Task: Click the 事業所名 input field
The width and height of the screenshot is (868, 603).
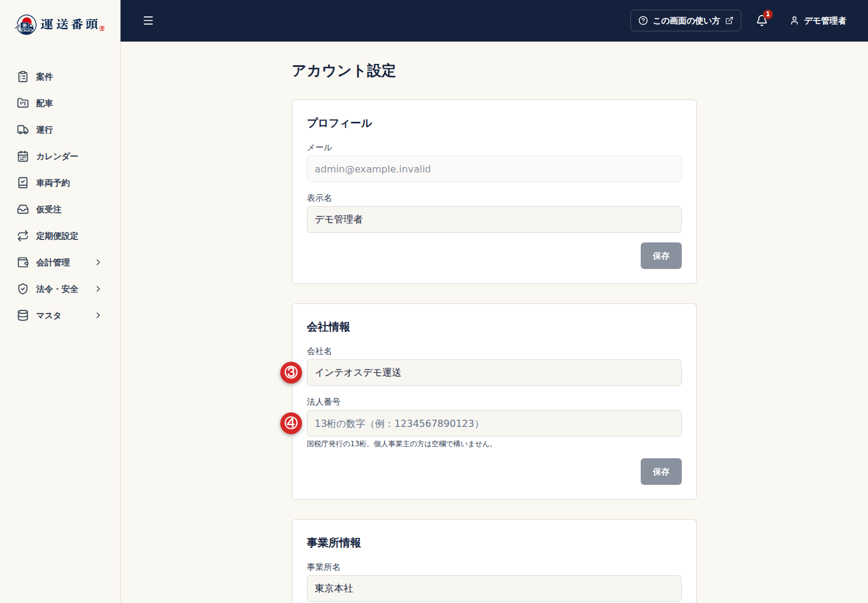Action: click(x=494, y=589)
